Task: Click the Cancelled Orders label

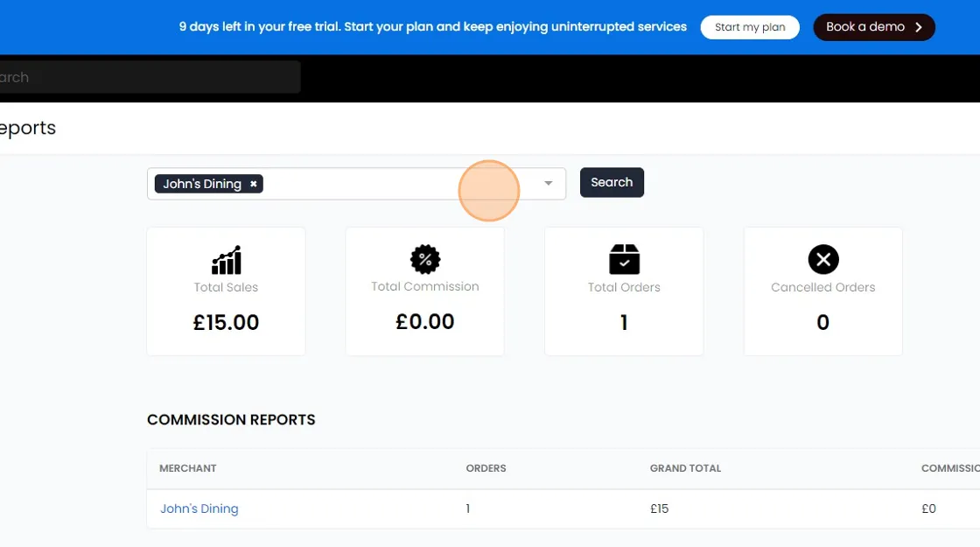Action: 823,288
